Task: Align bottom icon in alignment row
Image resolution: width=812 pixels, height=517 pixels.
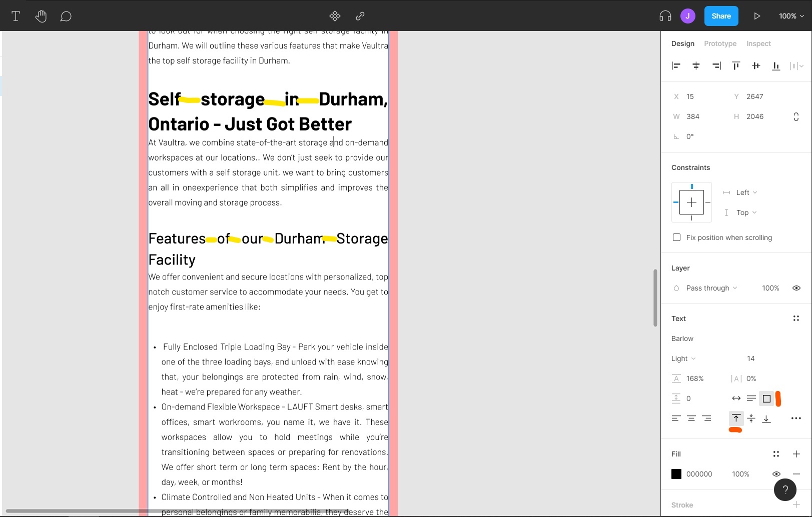Action: tap(776, 65)
